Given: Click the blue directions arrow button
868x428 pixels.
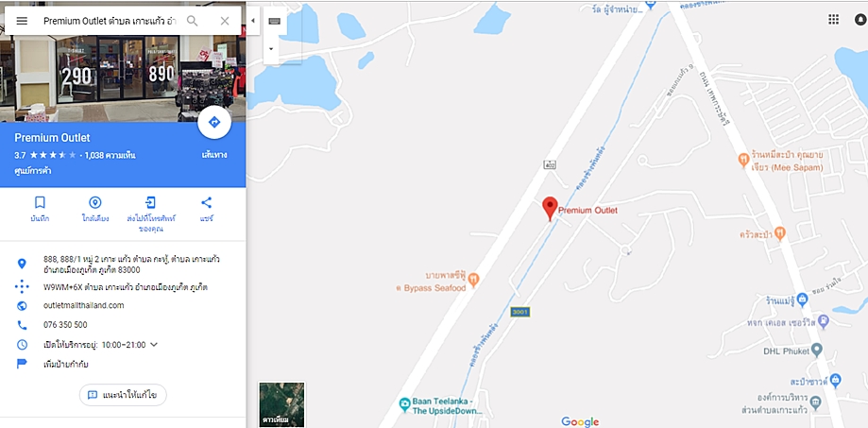Looking at the screenshot, I should (214, 122).
